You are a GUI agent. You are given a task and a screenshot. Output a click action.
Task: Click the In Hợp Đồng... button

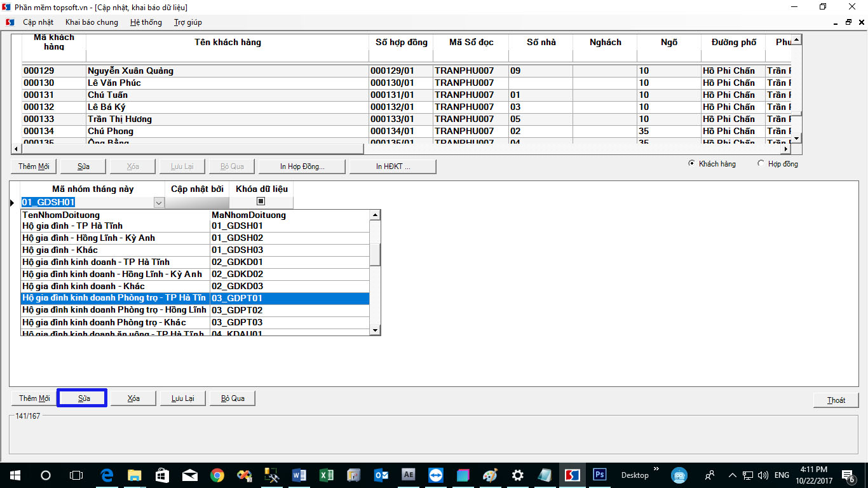[302, 166]
